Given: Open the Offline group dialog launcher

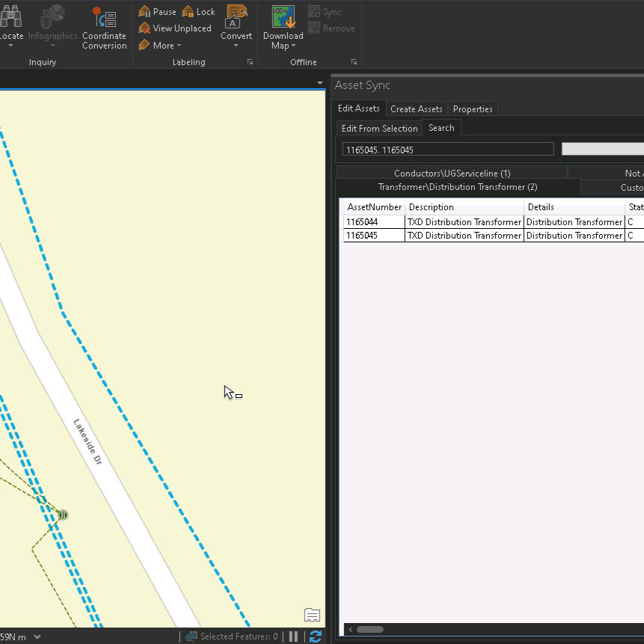Looking at the screenshot, I should [354, 62].
